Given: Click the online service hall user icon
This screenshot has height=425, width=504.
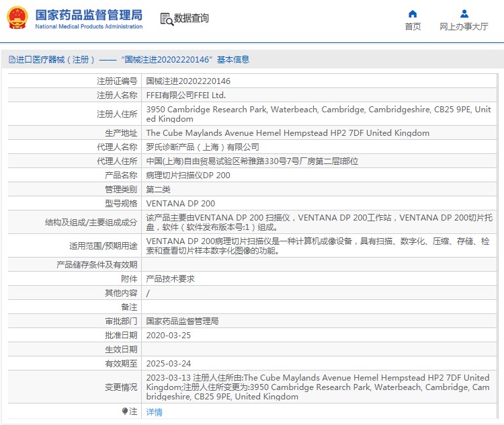Looking at the screenshot, I should [x=464, y=14].
